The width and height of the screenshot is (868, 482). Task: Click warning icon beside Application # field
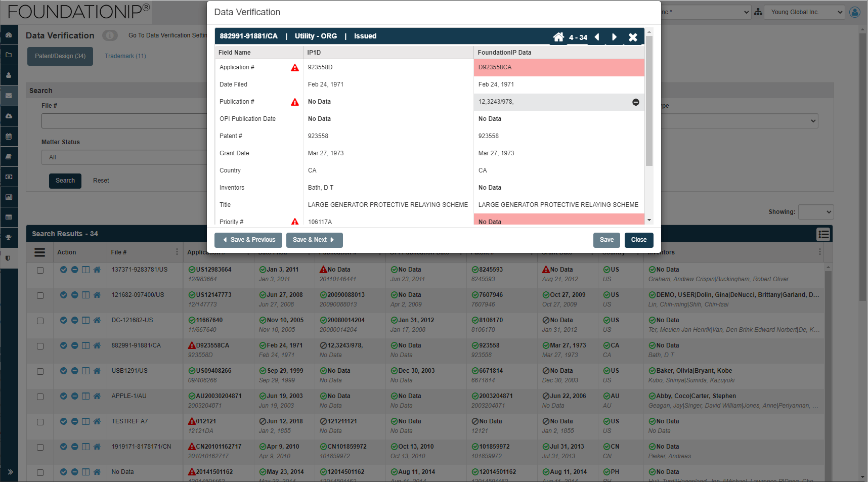pyautogui.click(x=295, y=68)
